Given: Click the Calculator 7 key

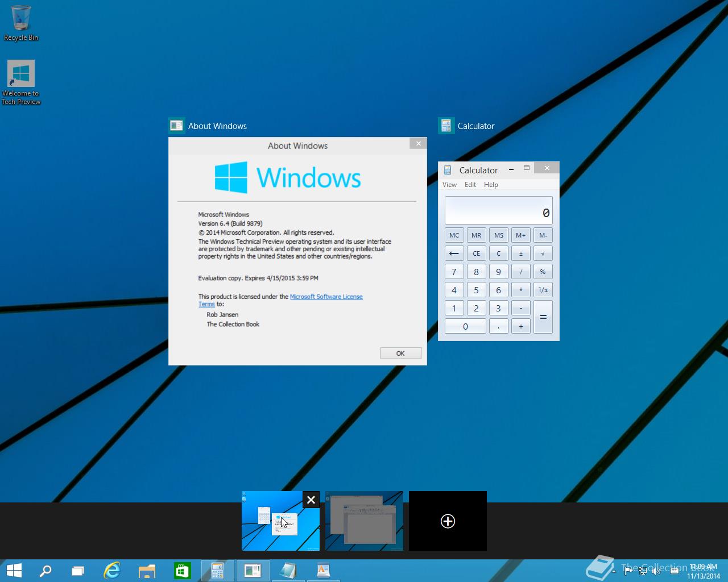Looking at the screenshot, I should pos(454,272).
